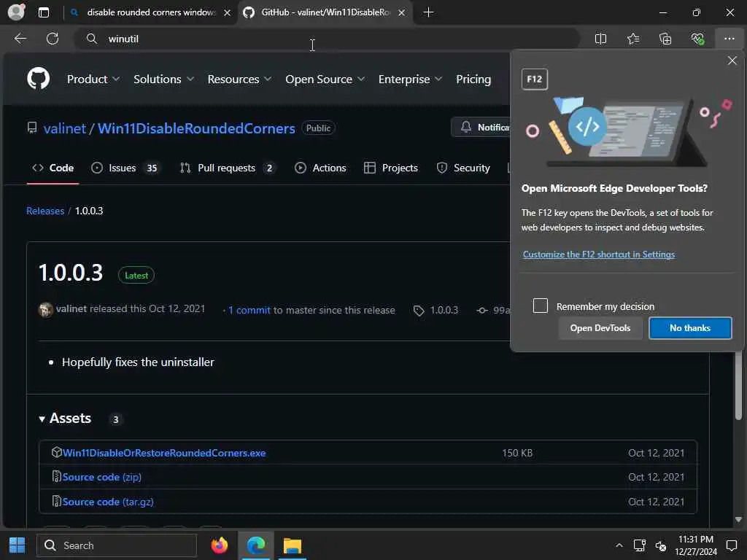Open File Explorer from the taskbar
The width and height of the screenshot is (747, 560).
pos(293,545)
